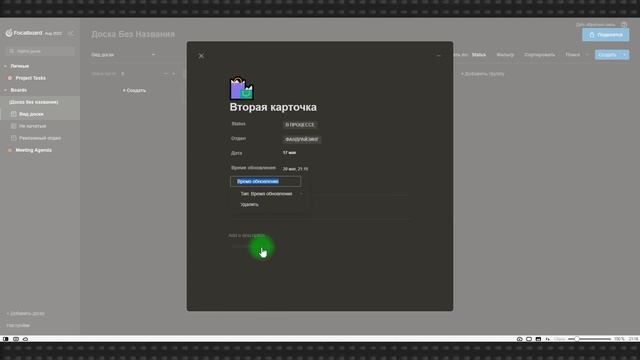The image size is (640, 360).
Task: Close the card dialog with the X icon
Action: (x=201, y=56)
